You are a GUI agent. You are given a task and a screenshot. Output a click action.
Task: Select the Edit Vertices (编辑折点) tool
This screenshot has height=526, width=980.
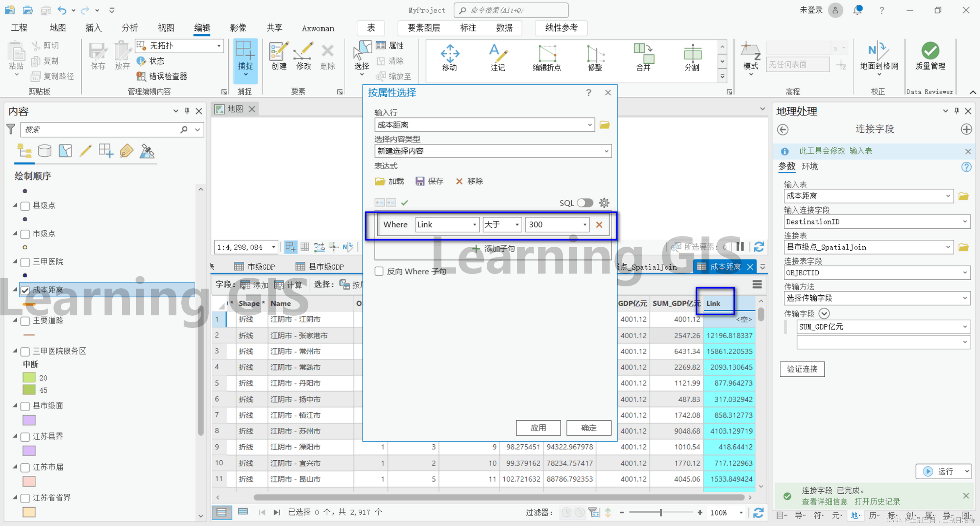click(547, 54)
